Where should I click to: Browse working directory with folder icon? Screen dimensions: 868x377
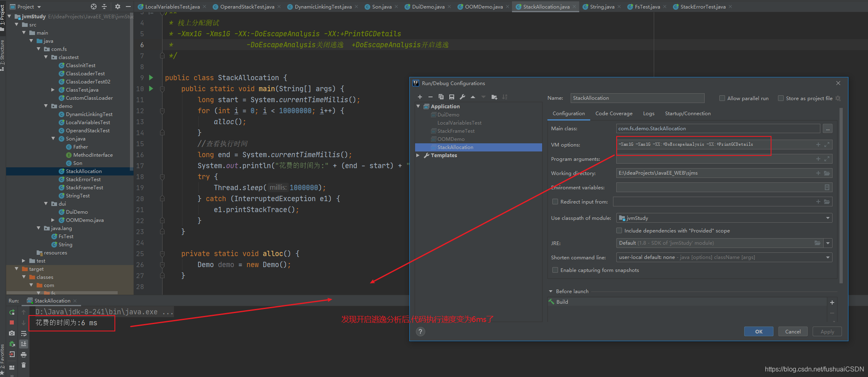pyautogui.click(x=827, y=173)
